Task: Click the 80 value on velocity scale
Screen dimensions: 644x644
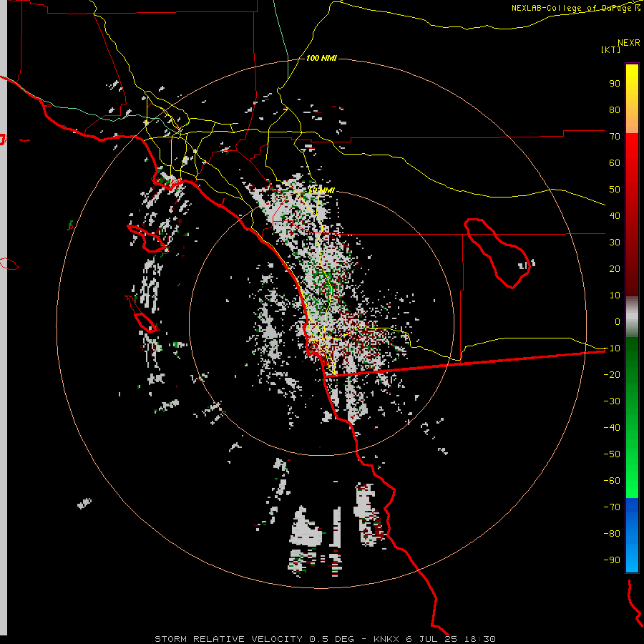Action: coord(615,109)
